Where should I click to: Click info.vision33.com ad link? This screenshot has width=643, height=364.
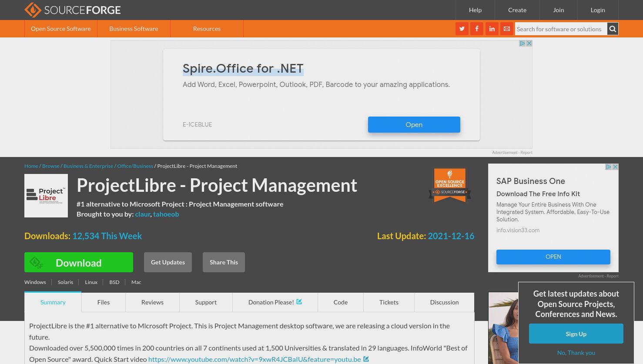click(518, 230)
